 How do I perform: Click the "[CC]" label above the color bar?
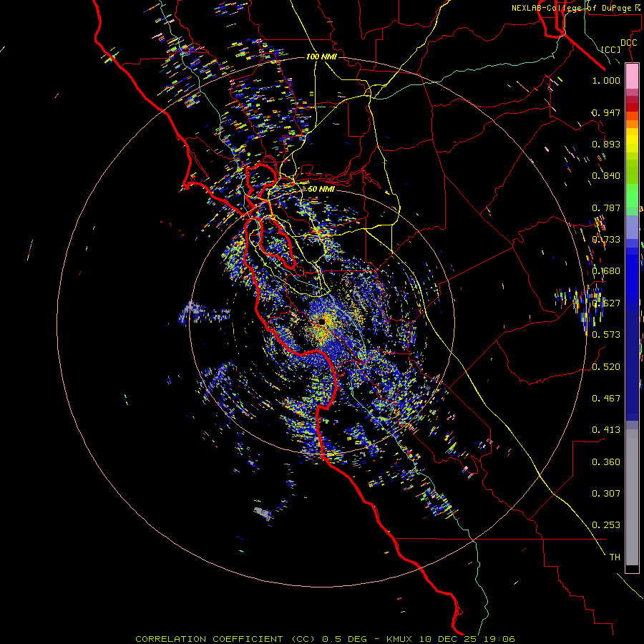click(x=611, y=49)
